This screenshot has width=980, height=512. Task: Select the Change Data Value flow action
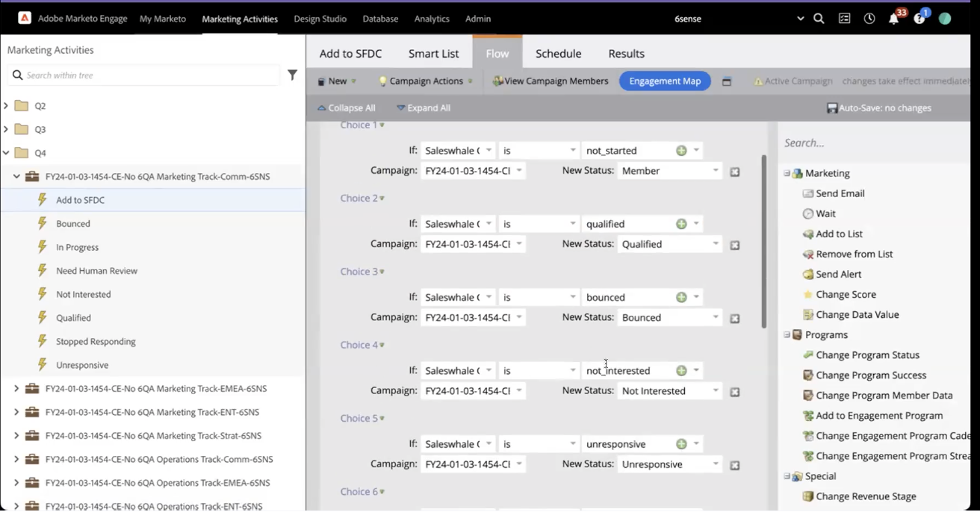click(x=850, y=314)
